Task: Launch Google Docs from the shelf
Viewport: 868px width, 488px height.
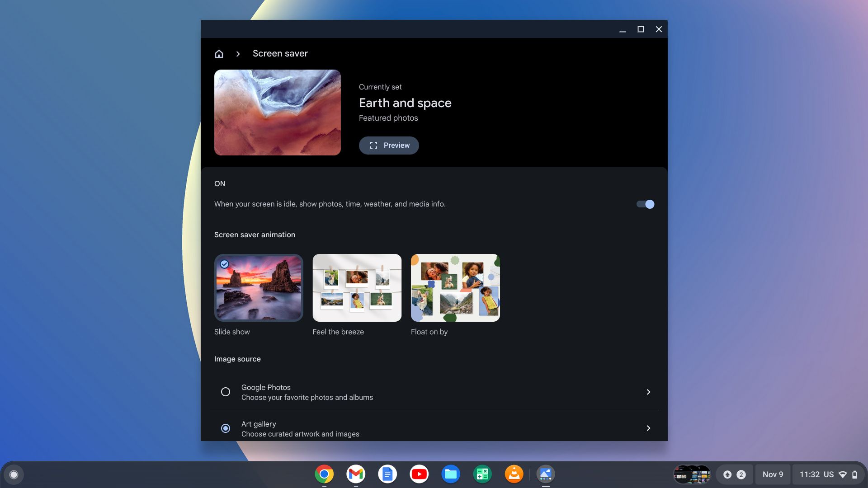Action: coord(387,474)
